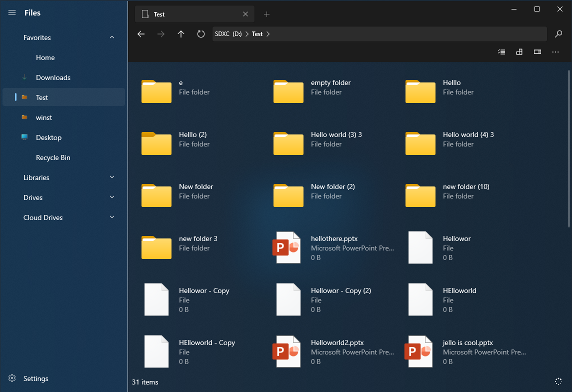The height and width of the screenshot is (392, 572).
Task: Expand the Drives section
Action: point(111,197)
